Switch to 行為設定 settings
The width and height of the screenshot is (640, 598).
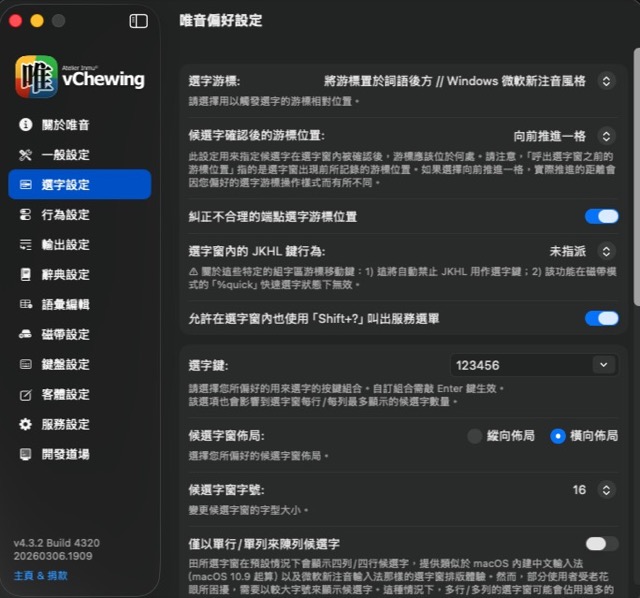pos(80,215)
